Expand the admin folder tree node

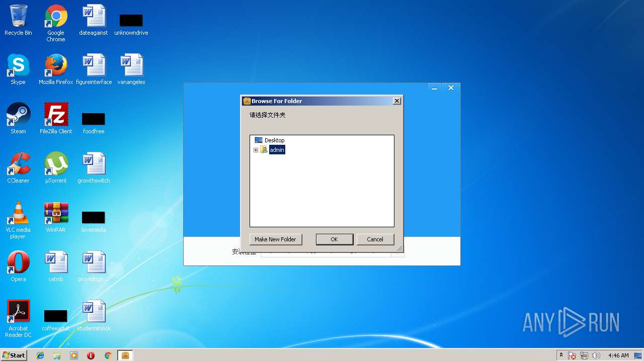(256, 150)
